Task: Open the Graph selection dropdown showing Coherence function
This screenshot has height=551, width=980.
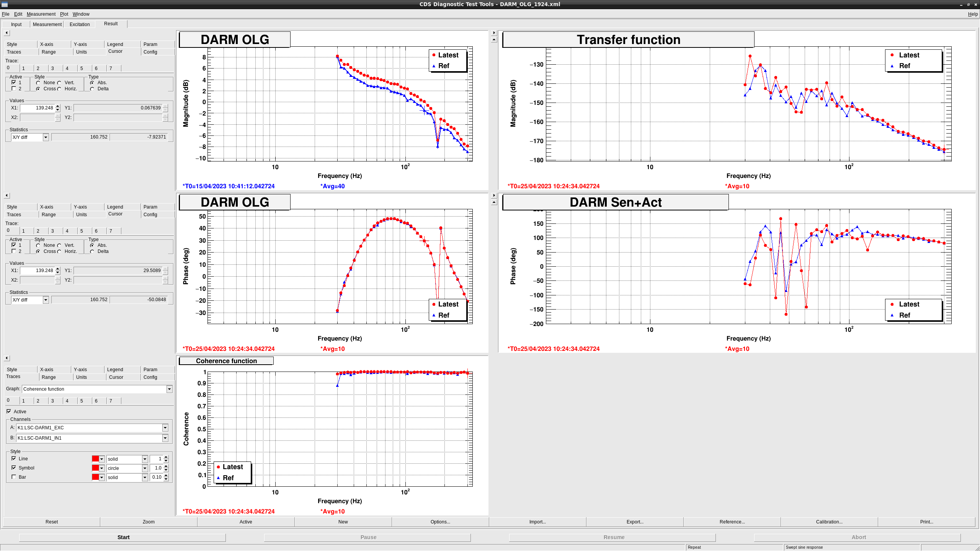Action: [169, 389]
